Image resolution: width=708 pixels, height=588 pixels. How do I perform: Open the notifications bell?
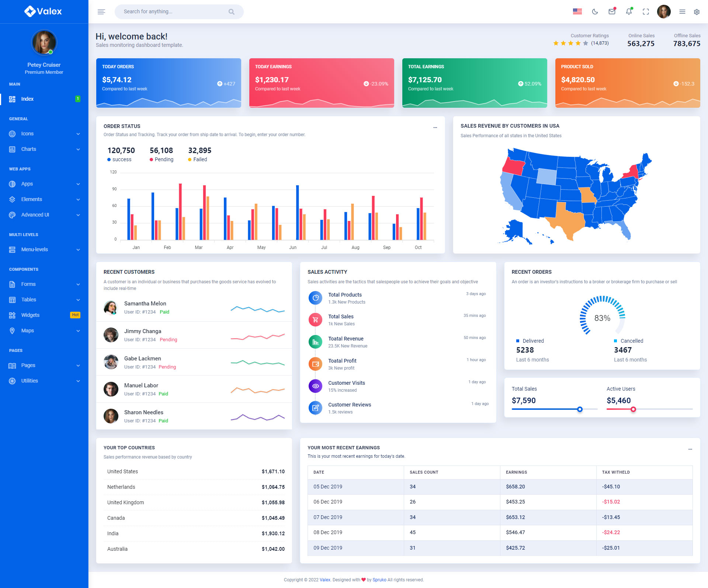pyautogui.click(x=629, y=12)
